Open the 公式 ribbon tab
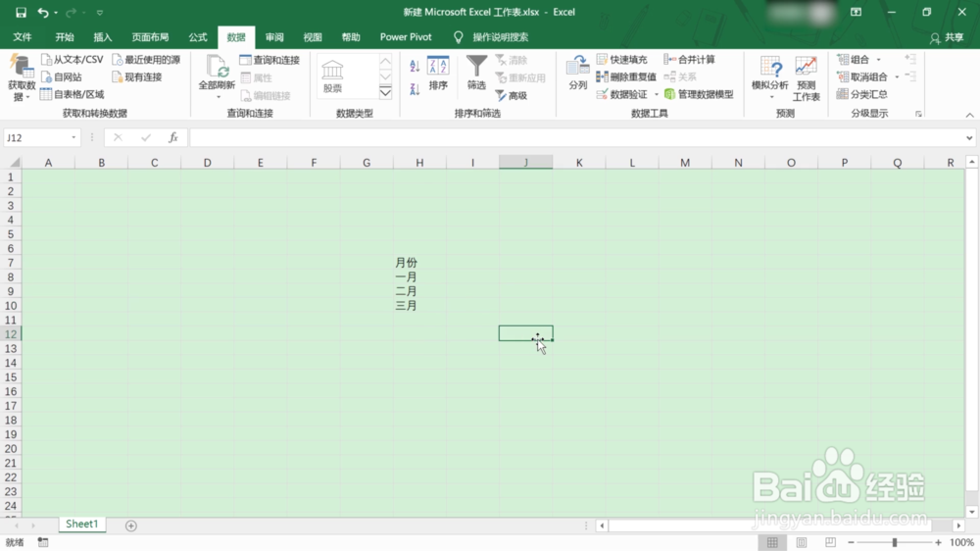 point(198,37)
